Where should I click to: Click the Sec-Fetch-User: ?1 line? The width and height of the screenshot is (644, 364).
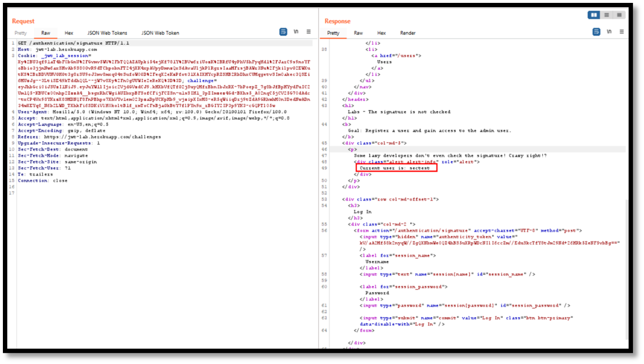point(44,168)
